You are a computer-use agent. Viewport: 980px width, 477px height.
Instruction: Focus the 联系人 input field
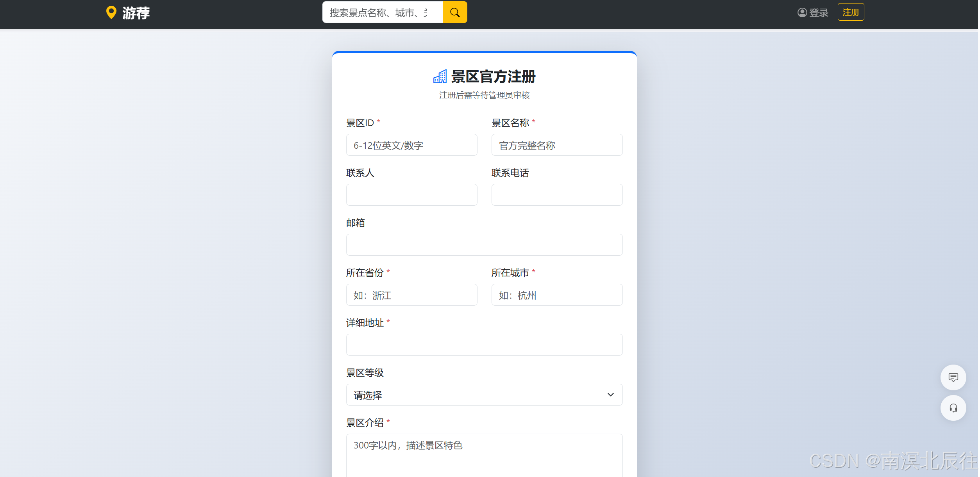pos(411,195)
